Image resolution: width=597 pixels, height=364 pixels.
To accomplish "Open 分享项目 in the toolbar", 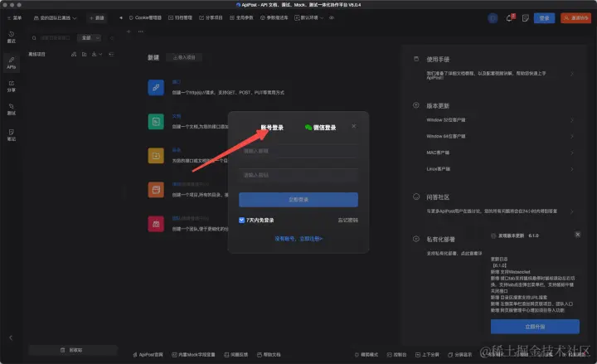I will coord(211,18).
